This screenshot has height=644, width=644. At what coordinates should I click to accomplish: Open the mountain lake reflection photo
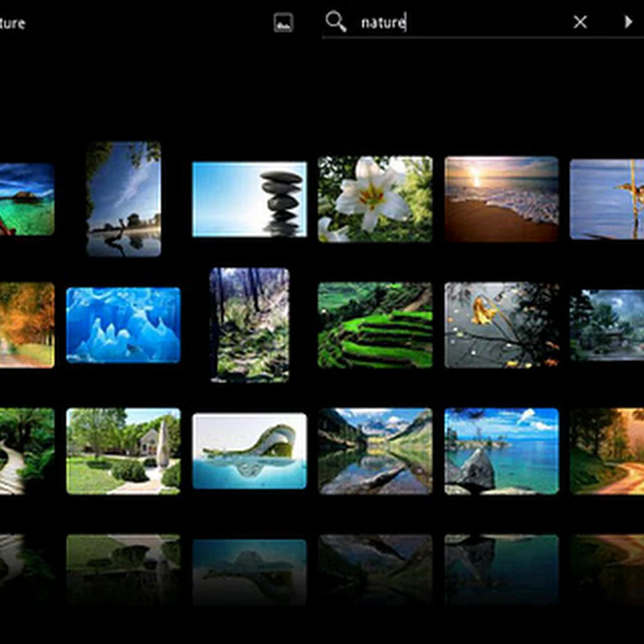(x=375, y=451)
